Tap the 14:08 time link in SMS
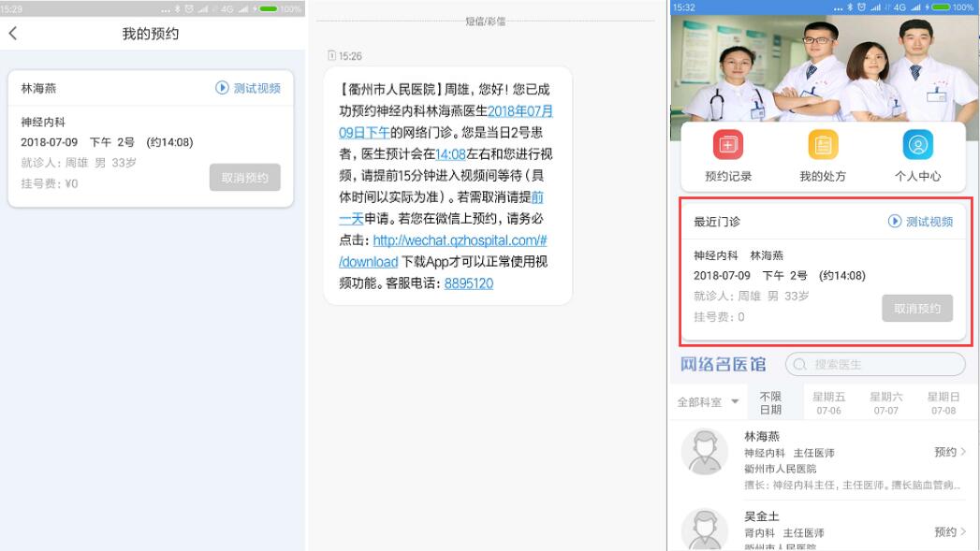This screenshot has width=980, height=551. (x=450, y=154)
